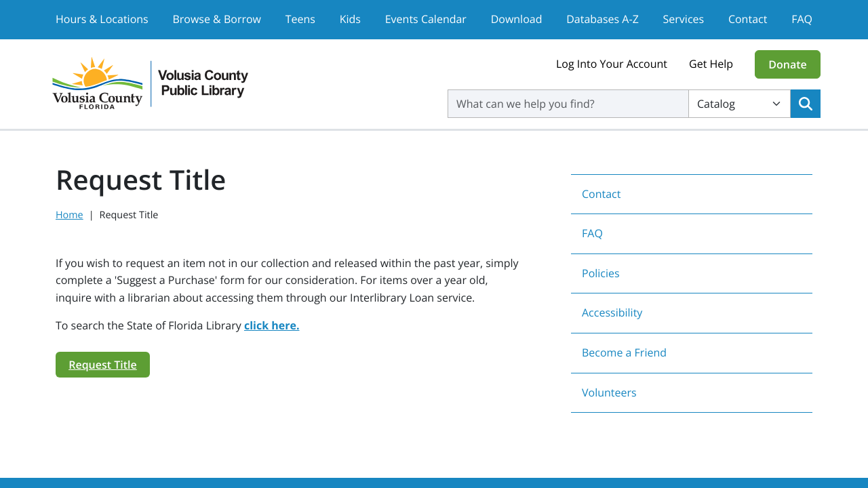This screenshot has height=488, width=868.
Task: Click the green Donate button
Action: pyautogui.click(x=787, y=64)
